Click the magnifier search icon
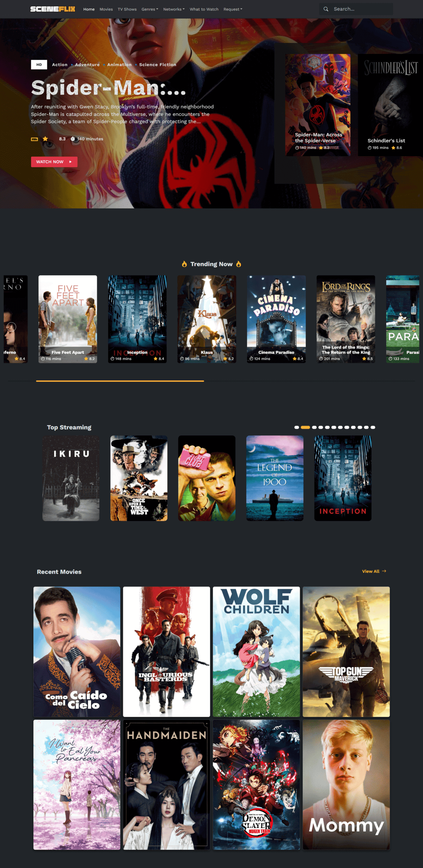The image size is (423, 868). tap(326, 9)
